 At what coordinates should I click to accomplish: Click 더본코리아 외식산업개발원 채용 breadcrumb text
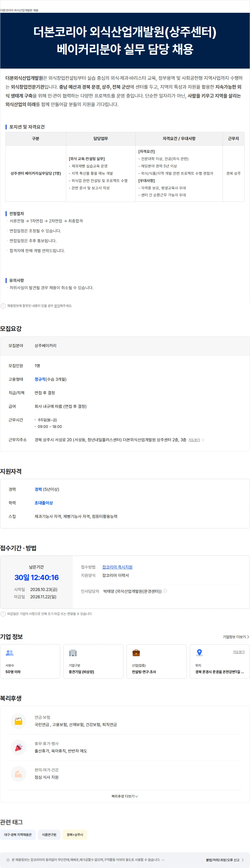(x=19, y=10)
